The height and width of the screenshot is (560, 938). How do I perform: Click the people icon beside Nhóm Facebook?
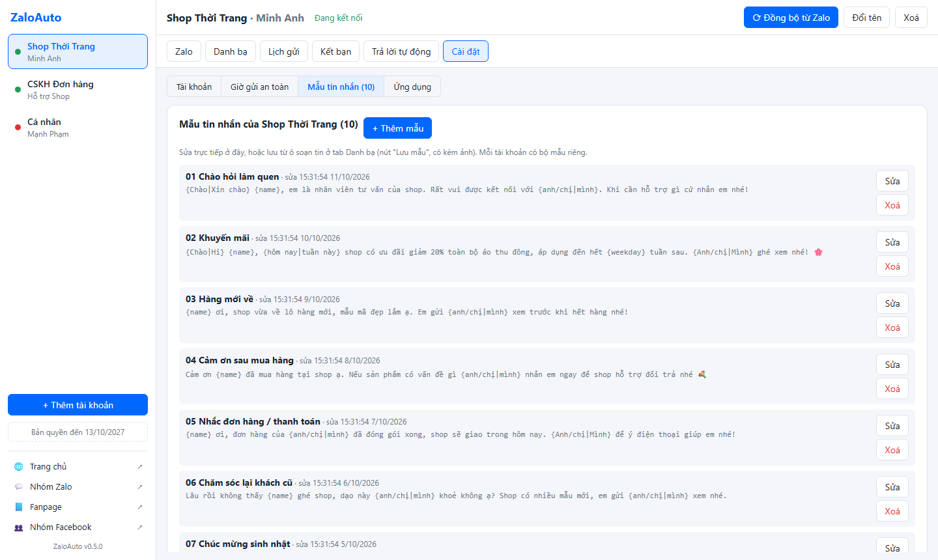coord(18,527)
